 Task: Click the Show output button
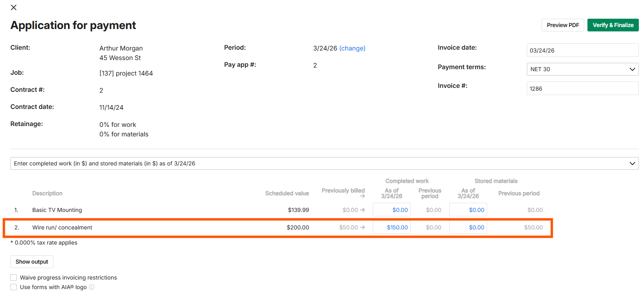click(32, 262)
